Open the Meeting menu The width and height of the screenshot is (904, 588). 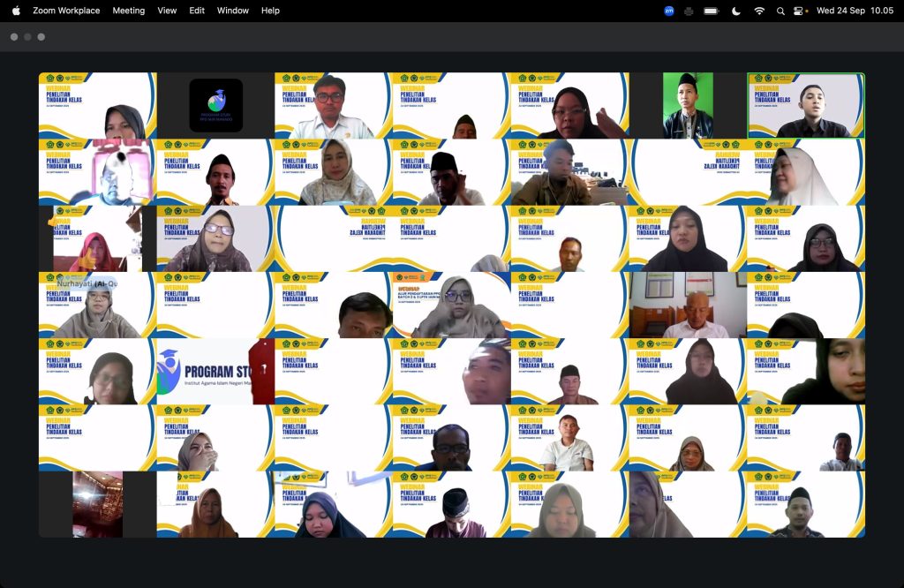[x=129, y=11]
